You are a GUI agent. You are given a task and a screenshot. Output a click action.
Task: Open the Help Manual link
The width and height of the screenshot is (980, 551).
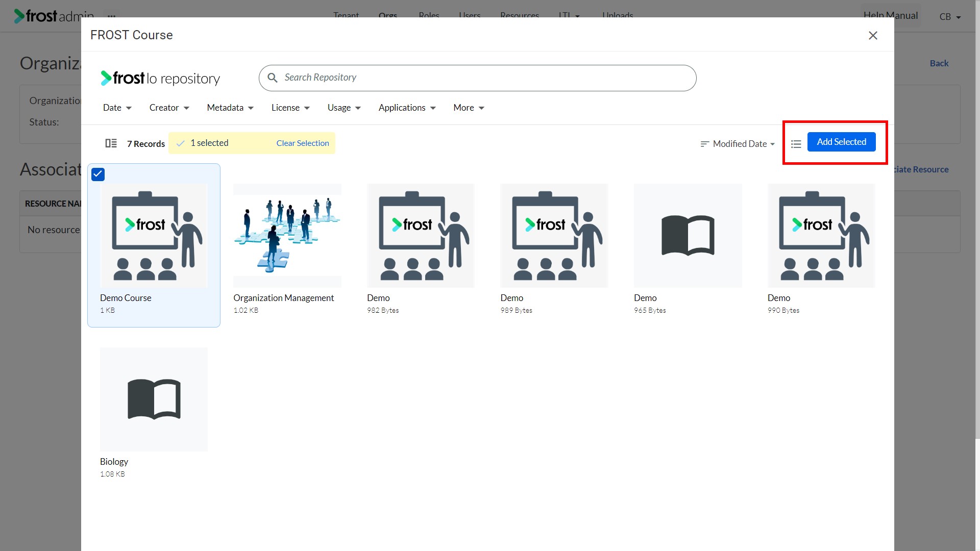coord(890,15)
